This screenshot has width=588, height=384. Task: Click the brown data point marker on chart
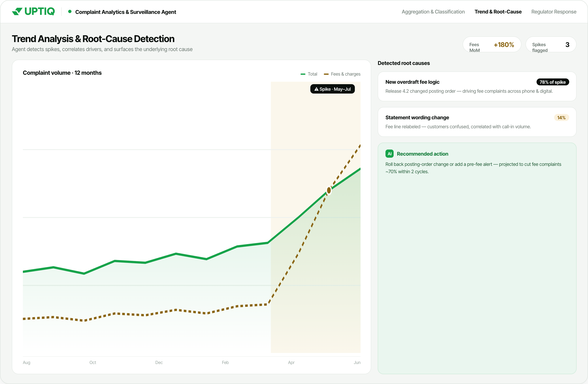click(x=329, y=191)
